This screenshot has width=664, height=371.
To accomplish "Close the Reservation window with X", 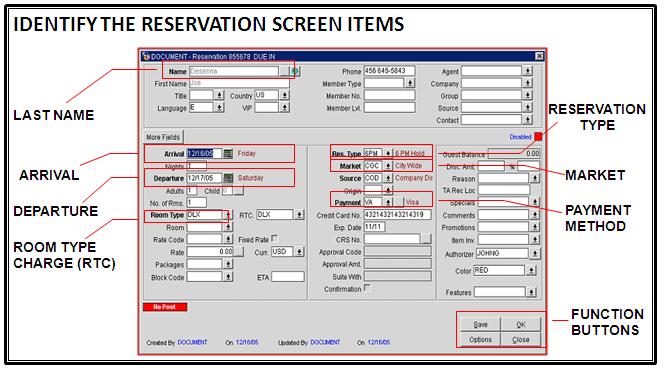I will (539, 56).
